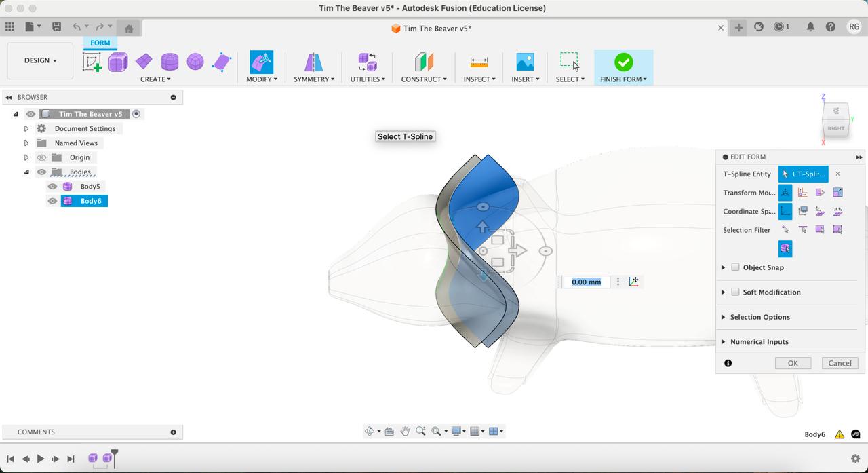
Task: Click the Finish Form green checkmark
Action: tap(623, 62)
